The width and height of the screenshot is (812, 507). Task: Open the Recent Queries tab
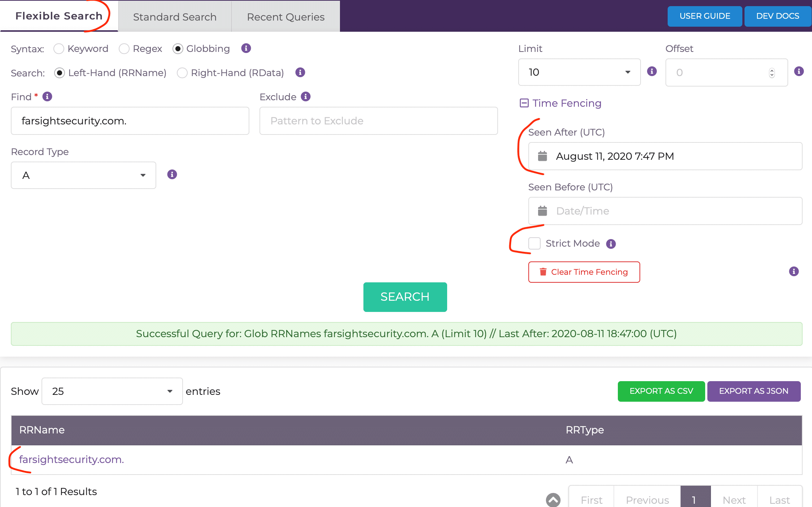(286, 17)
